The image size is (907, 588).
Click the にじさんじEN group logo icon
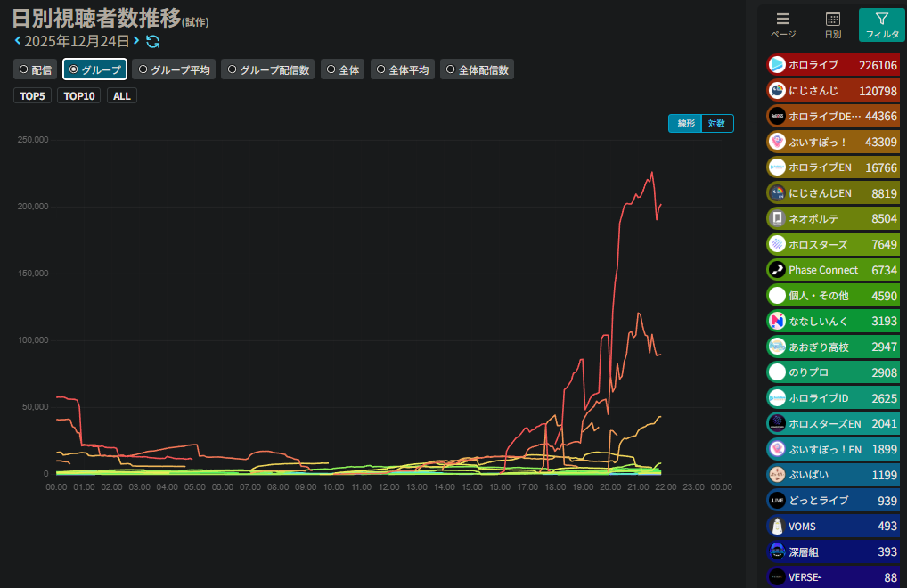pos(777,193)
